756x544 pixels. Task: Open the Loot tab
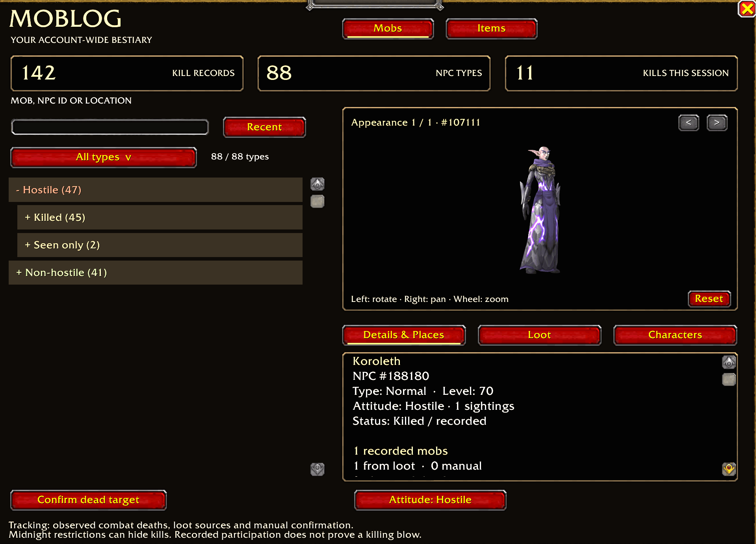click(539, 335)
